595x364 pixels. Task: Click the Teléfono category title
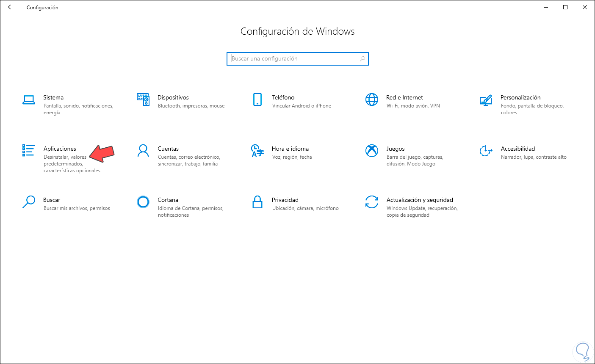pyautogui.click(x=283, y=97)
